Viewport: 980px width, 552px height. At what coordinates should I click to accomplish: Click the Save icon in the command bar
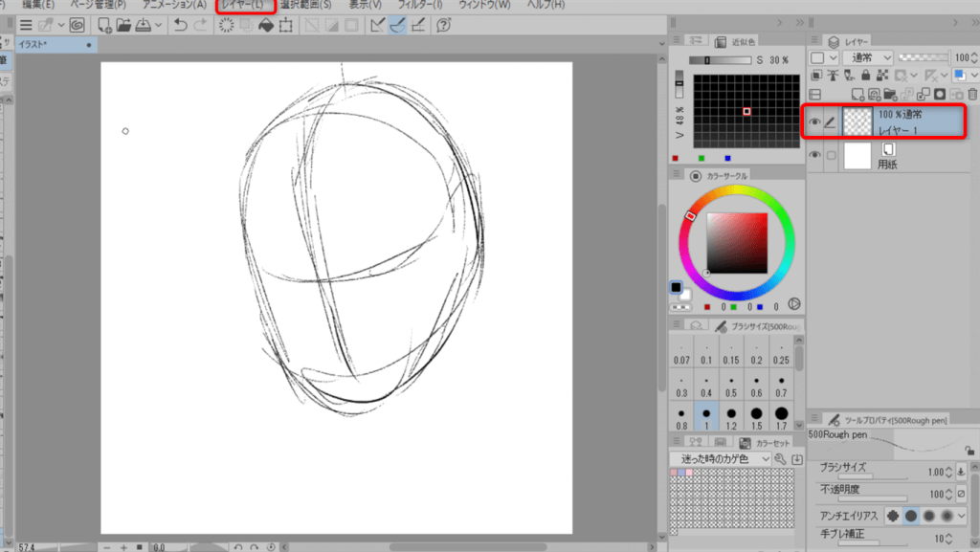pyautogui.click(x=144, y=25)
